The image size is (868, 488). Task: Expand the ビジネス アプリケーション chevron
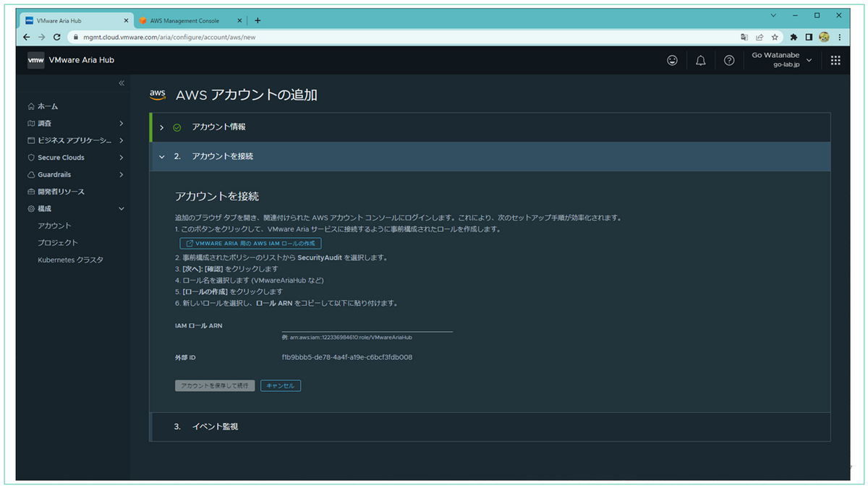point(121,140)
